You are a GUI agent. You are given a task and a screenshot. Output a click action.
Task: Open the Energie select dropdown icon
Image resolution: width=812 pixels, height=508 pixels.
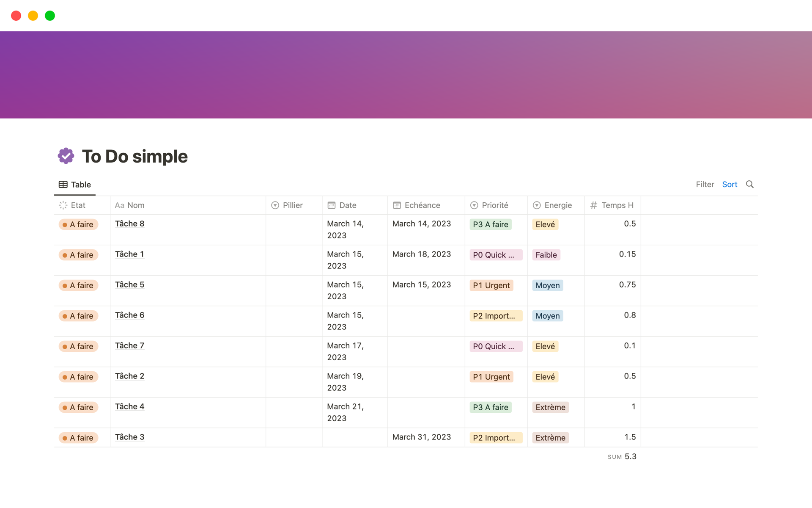pyautogui.click(x=536, y=205)
